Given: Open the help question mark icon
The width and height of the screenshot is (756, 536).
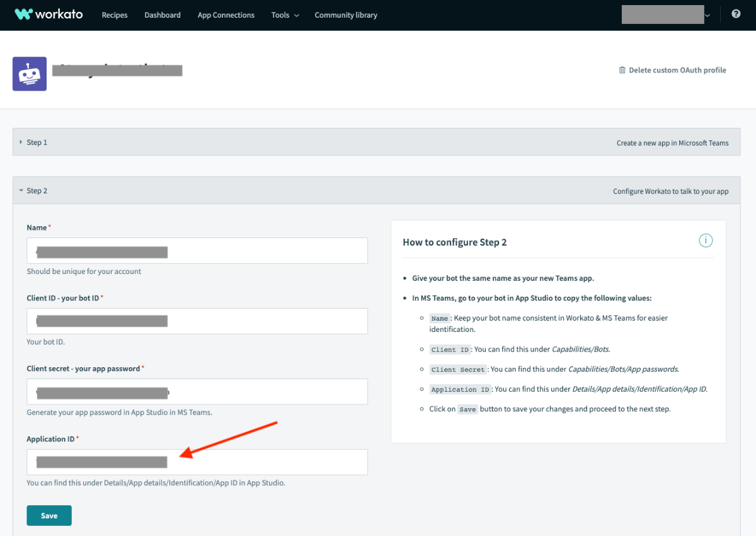Looking at the screenshot, I should pyautogui.click(x=736, y=14).
